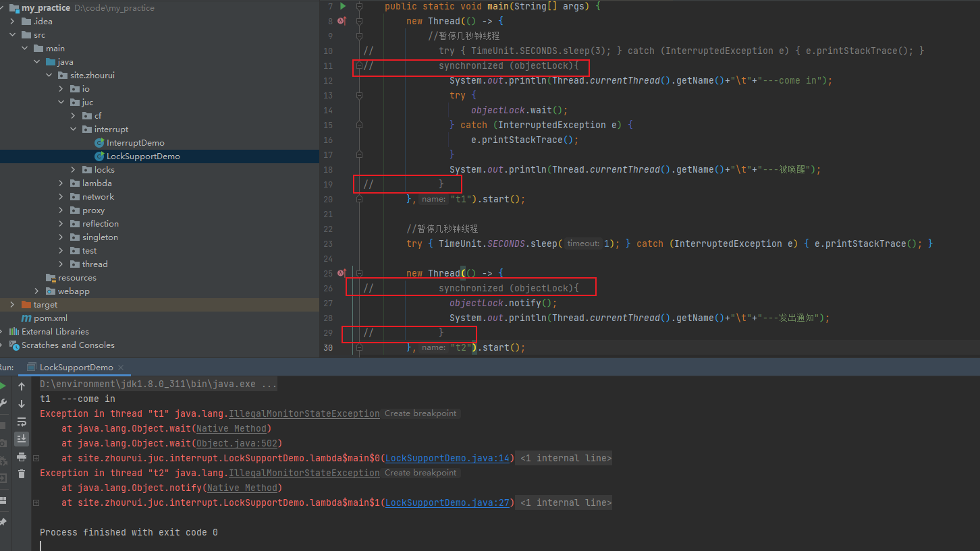Open the Object.java:502 link
Screen dimensions: 980x551
tap(237, 444)
